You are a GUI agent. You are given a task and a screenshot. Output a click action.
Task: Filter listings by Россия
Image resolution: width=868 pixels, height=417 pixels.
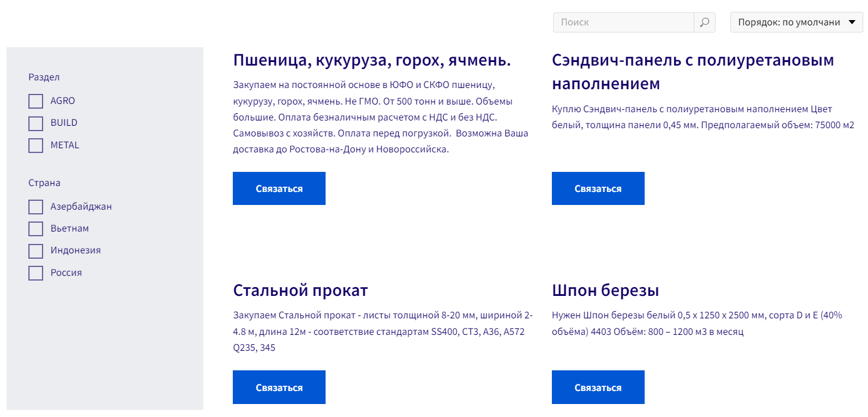pos(36,273)
